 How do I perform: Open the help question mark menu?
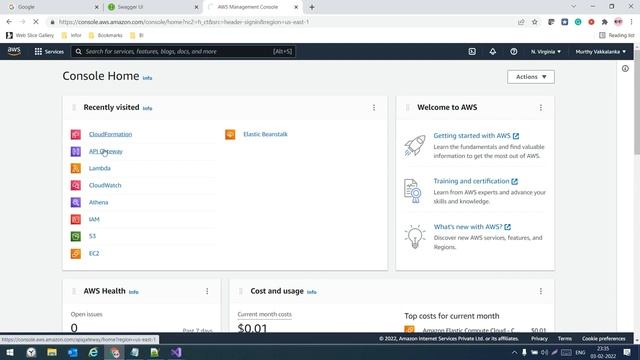[x=513, y=51]
